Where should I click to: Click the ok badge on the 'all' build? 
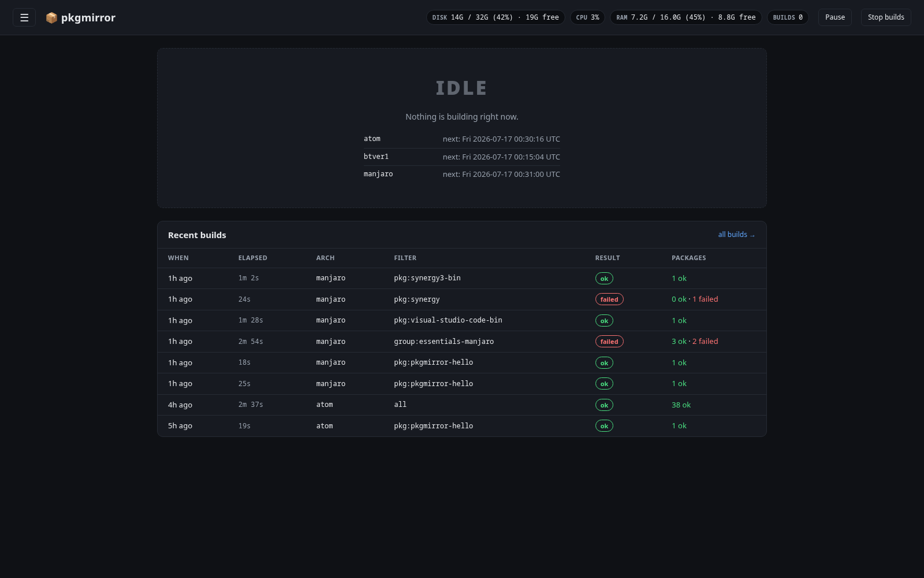604,405
